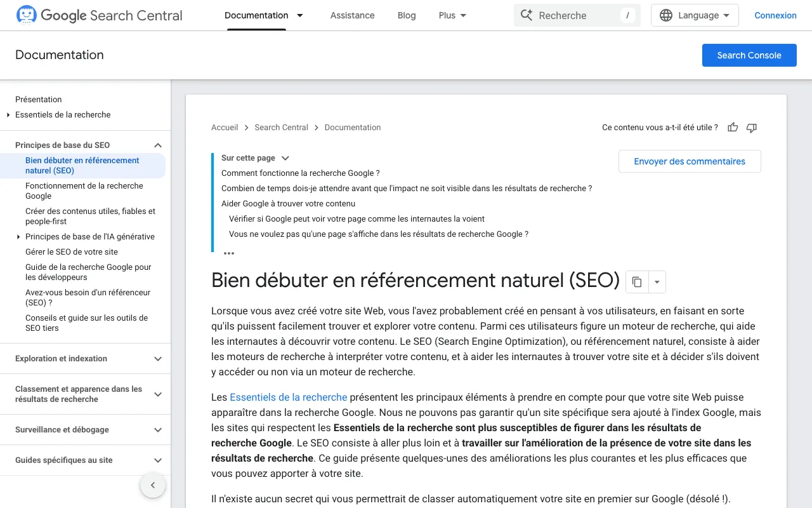Click the thumbs down not helpful icon
Image resolution: width=812 pixels, height=508 pixels.
tap(752, 128)
